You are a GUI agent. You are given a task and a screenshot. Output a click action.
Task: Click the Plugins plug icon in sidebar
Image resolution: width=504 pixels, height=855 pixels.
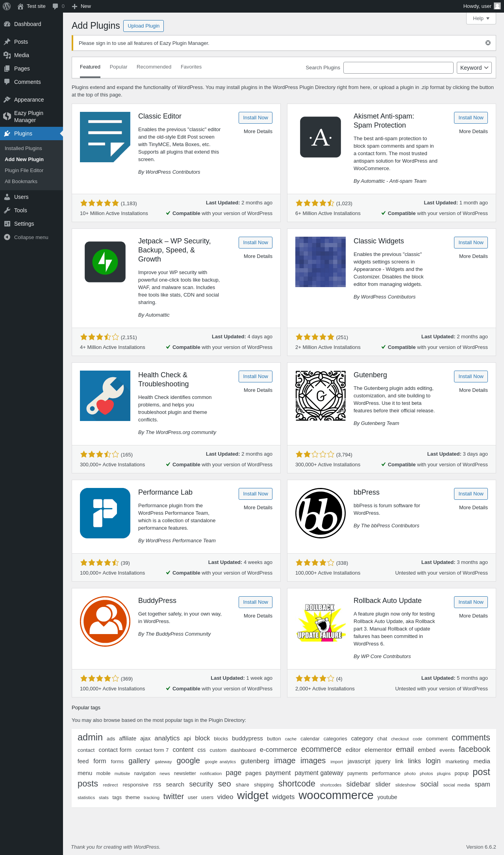(x=7, y=134)
